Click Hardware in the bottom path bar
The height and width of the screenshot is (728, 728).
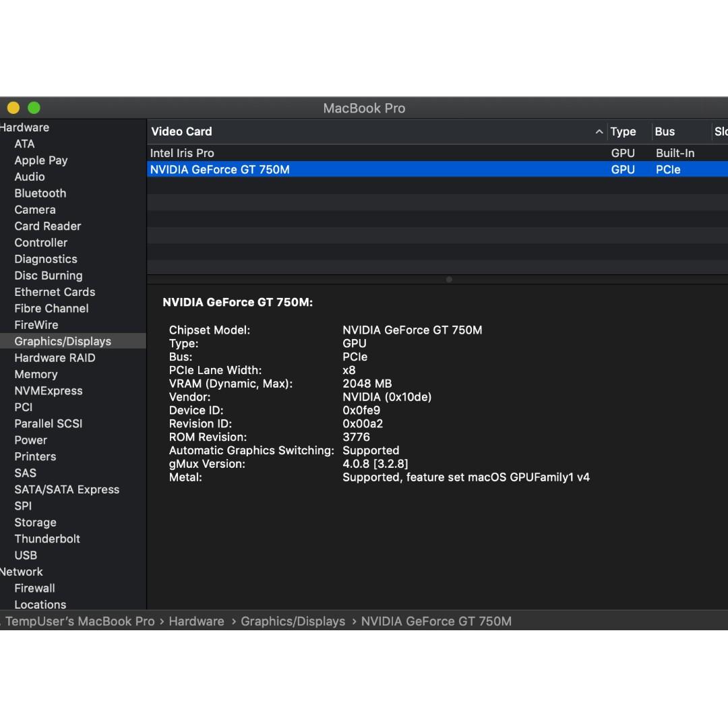(x=196, y=621)
